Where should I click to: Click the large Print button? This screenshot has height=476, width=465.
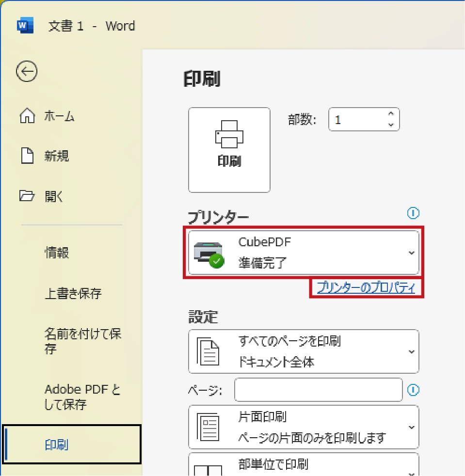229,150
